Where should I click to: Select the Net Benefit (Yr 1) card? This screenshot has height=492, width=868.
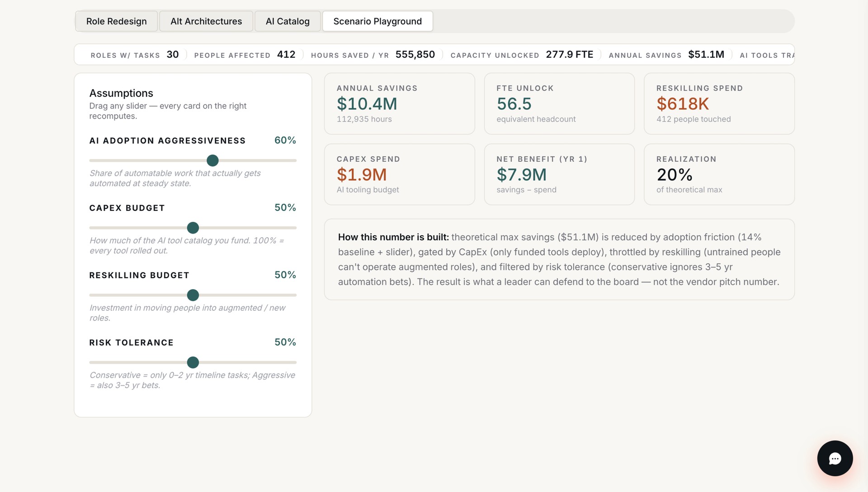[x=559, y=174]
